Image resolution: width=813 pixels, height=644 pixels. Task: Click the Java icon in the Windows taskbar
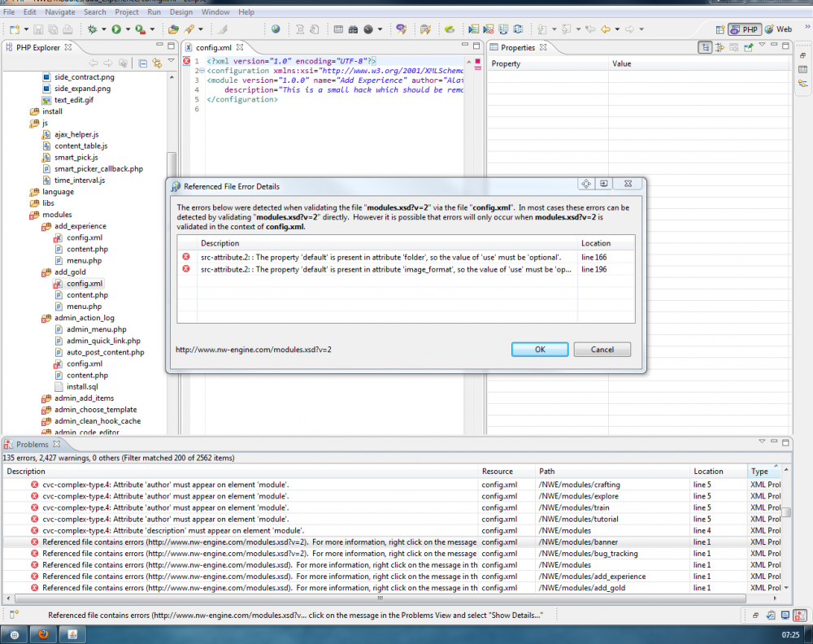pyautogui.click(x=72, y=634)
